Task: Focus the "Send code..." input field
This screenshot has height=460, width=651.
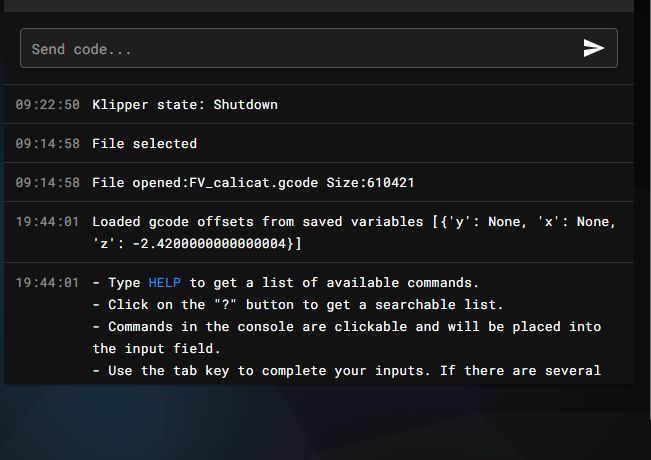Action: [319, 48]
